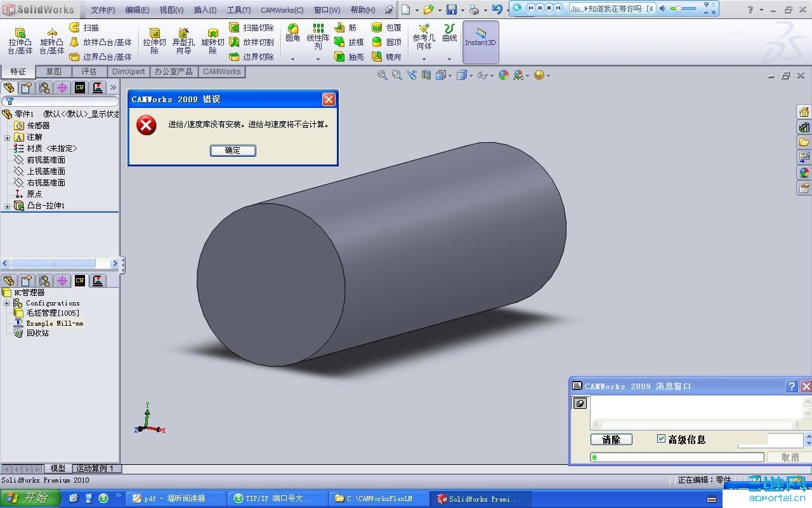Choose the 镜向 mirror tool
812x508 pixels.
386,57
